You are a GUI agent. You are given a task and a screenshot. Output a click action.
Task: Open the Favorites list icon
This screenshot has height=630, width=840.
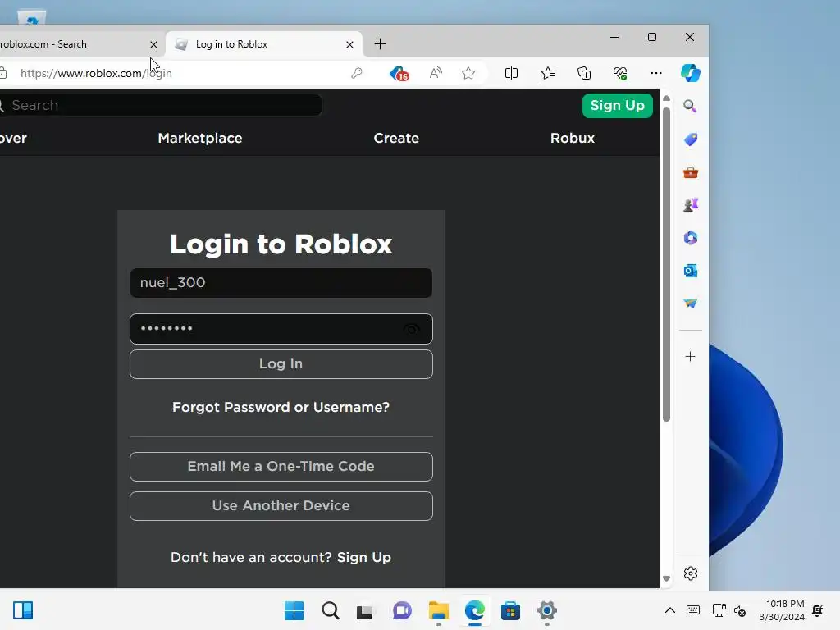pos(547,73)
